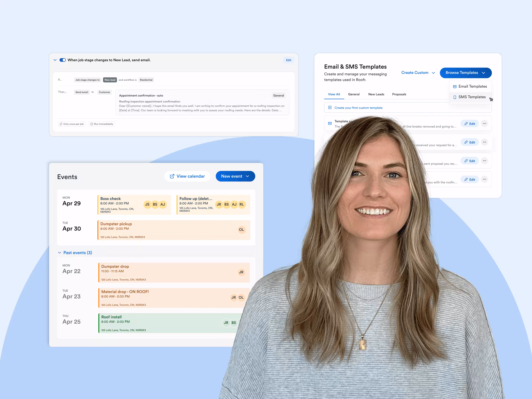Image resolution: width=532 pixels, height=399 pixels.
Task: Open the Create Custom dropdown
Action: [418, 73]
